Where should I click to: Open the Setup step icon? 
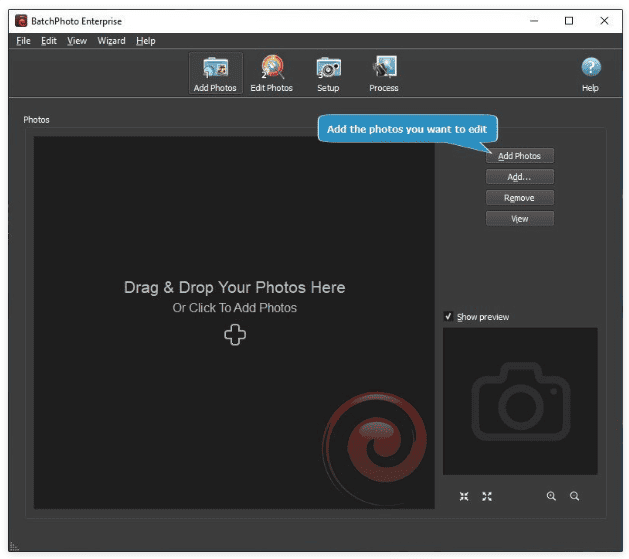click(x=328, y=73)
